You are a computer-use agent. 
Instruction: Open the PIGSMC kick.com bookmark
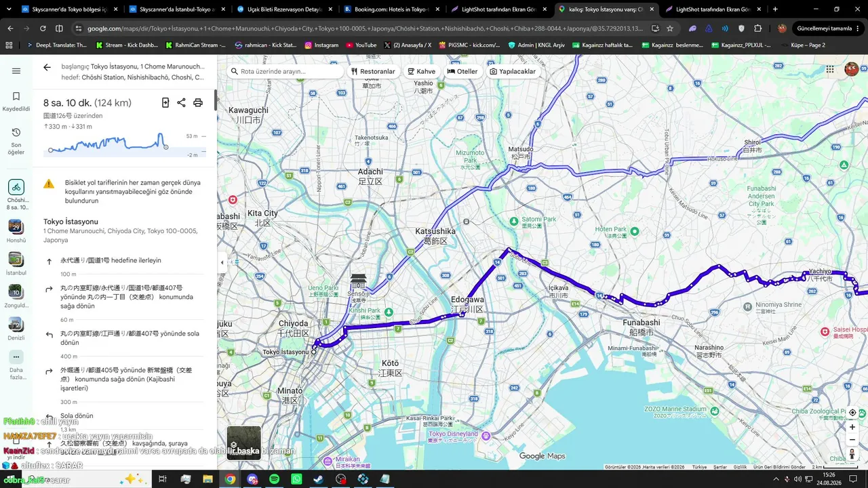point(469,45)
